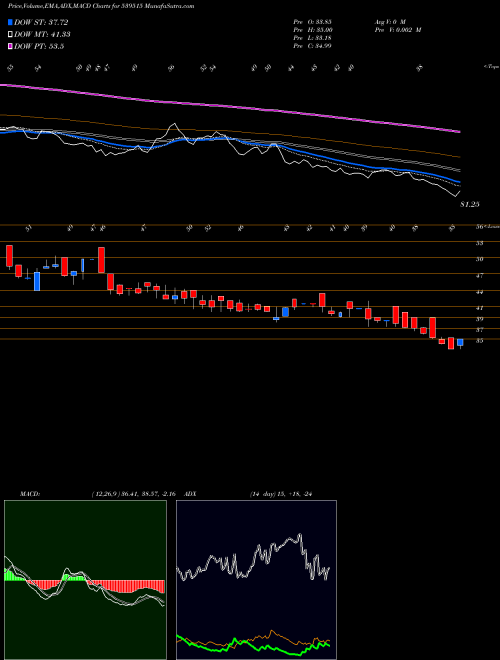
Task: Click the Pre C close price value
Action: coord(312,45)
